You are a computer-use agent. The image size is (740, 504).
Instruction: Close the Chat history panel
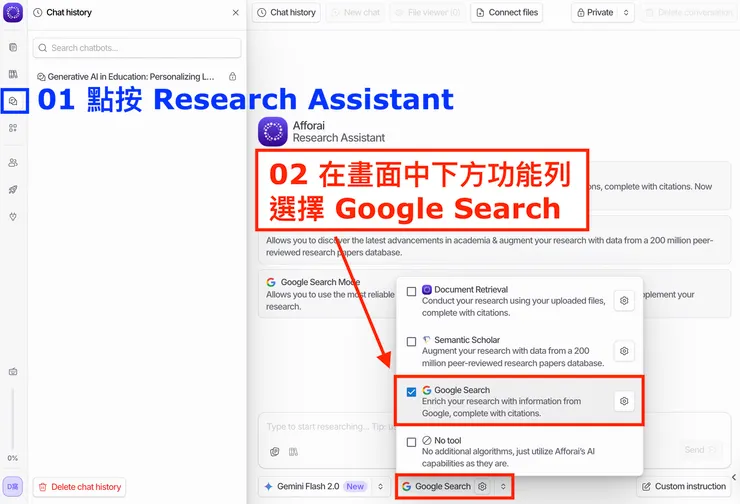coord(235,13)
